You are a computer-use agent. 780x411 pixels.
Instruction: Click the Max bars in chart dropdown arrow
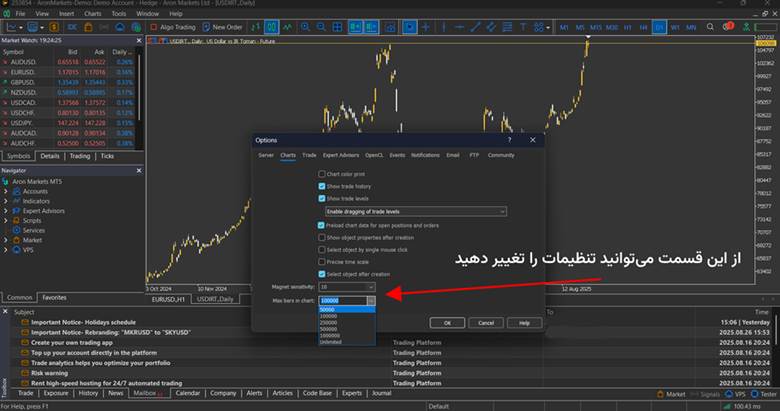371,301
